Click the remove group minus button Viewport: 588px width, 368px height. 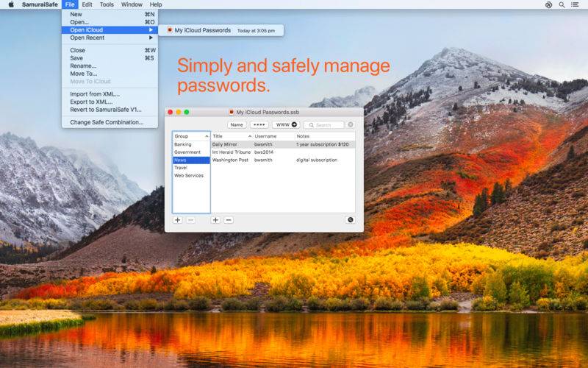[x=190, y=220]
